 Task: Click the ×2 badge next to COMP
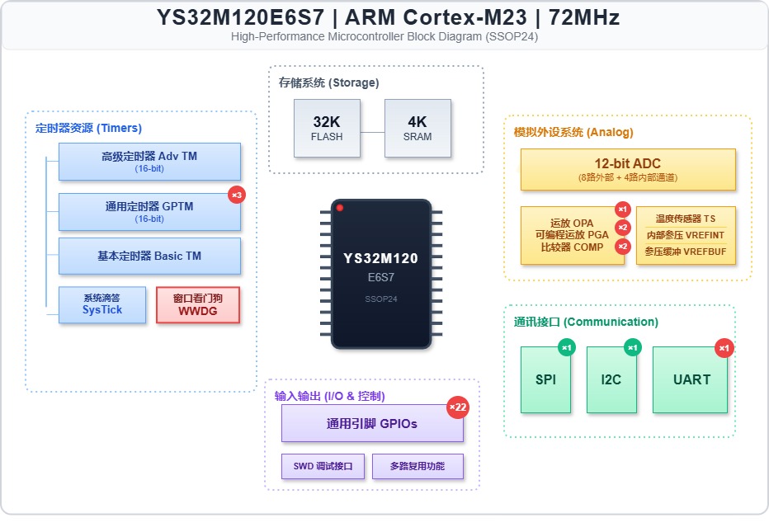coord(623,246)
